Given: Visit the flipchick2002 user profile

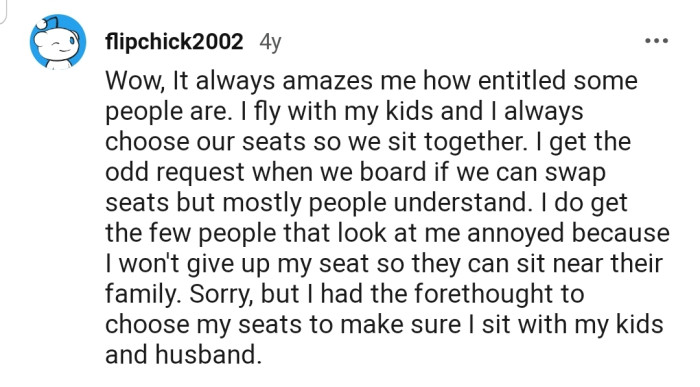Looking at the screenshot, I should 174,42.
